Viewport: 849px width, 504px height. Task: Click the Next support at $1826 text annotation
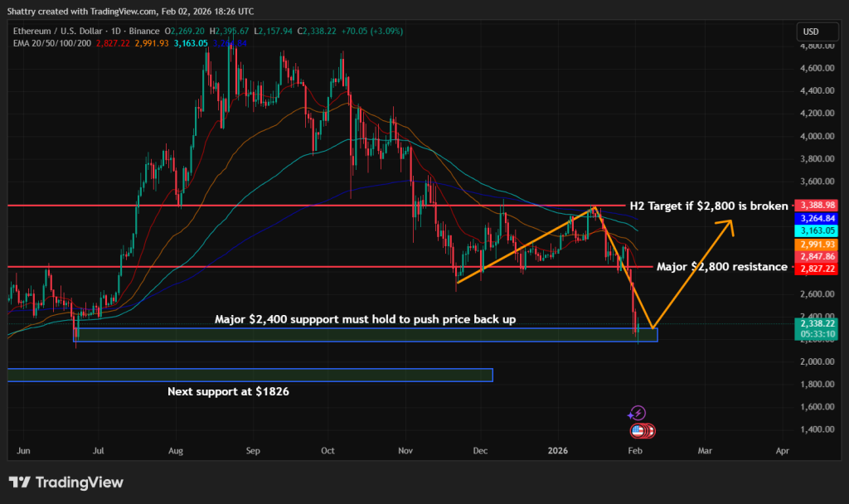coord(229,390)
